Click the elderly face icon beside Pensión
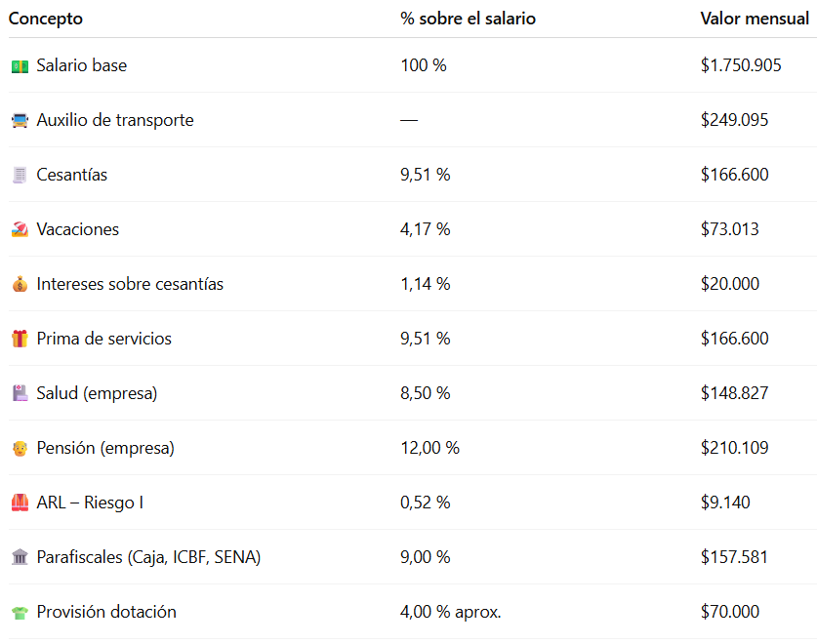817x644 pixels. 20,449
